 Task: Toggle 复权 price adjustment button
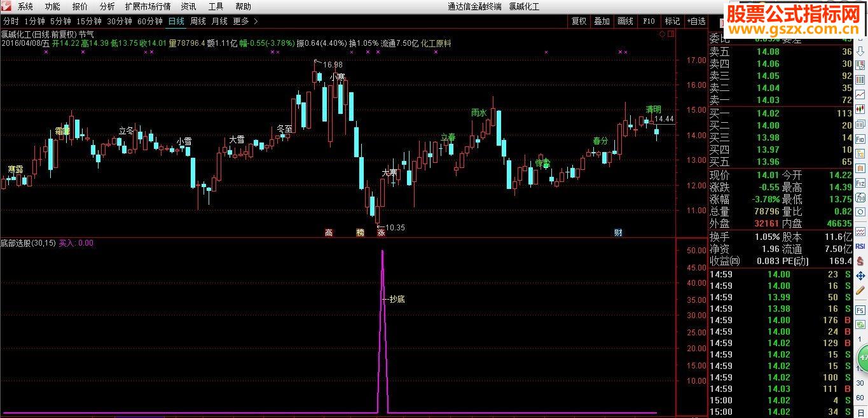click(x=579, y=21)
